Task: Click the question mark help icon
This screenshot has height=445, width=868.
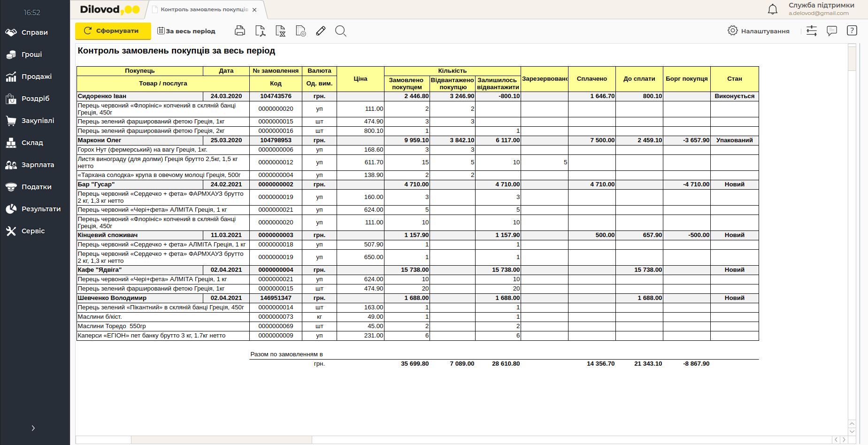Action: click(x=852, y=31)
